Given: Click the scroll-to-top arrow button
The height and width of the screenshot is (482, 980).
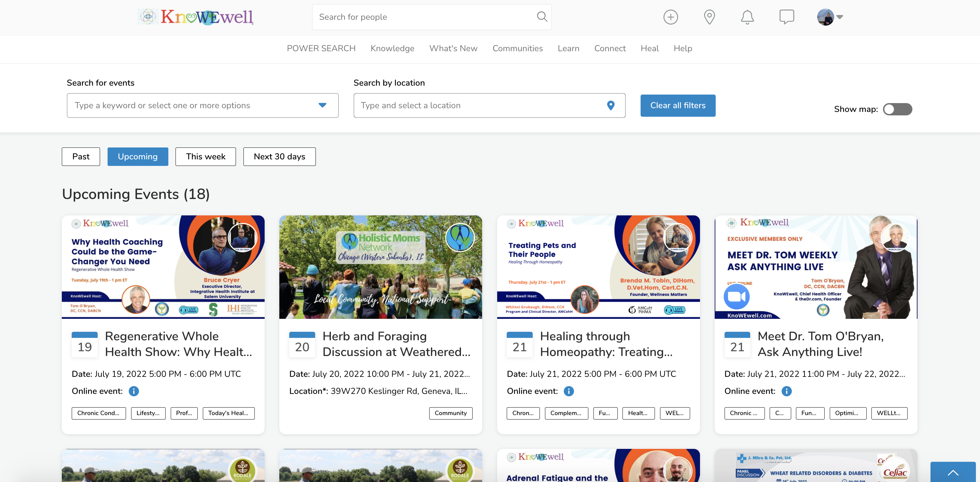Looking at the screenshot, I should (953, 472).
